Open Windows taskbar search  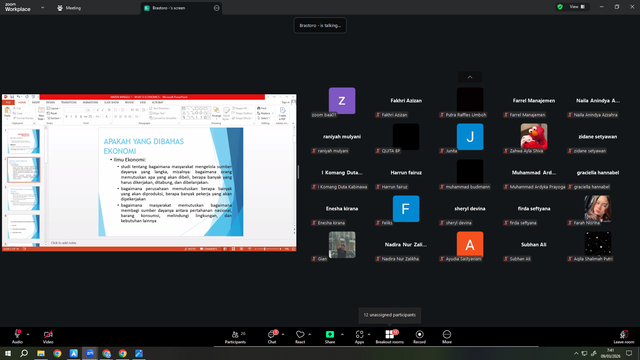(x=24, y=353)
